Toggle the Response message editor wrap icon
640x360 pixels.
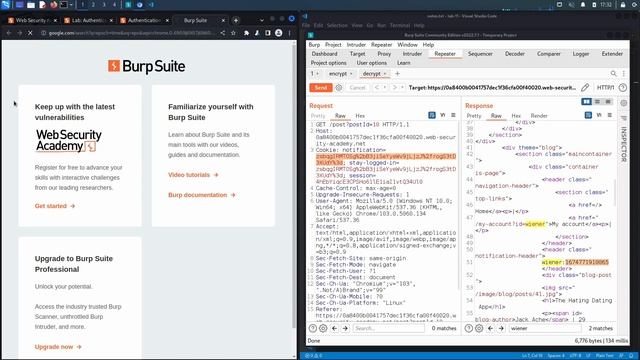(x=588, y=116)
